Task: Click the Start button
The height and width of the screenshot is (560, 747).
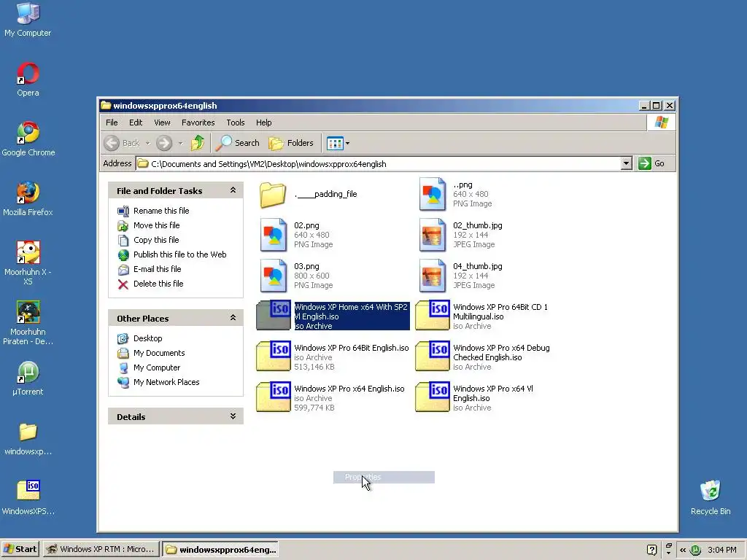Action: 20,549
